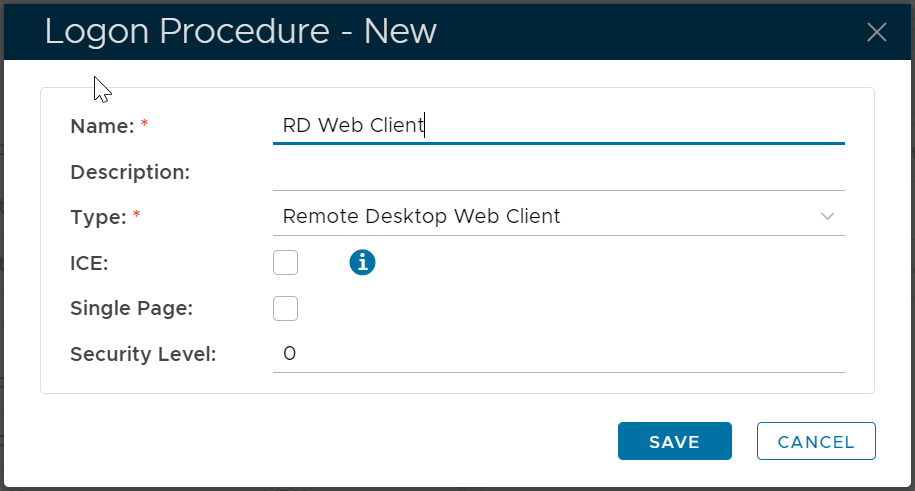Save the new logon procedure
The width and height of the screenshot is (915, 491).
click(674, 441)
